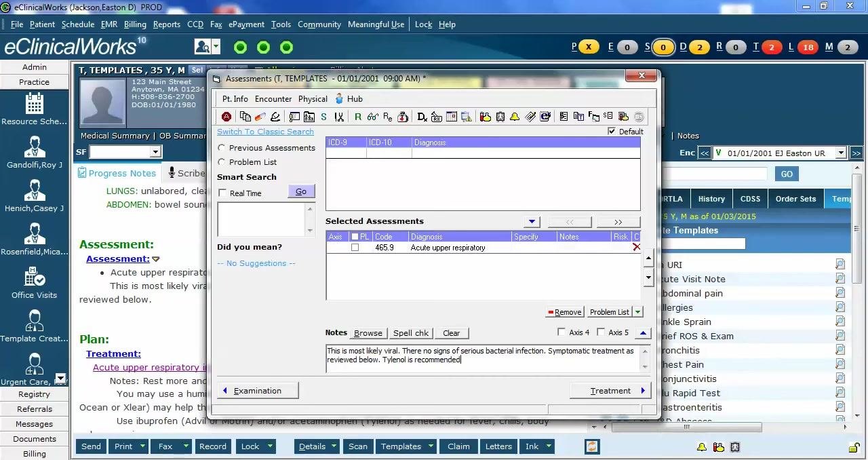This screenshot has height=460, width=868.
Task: Click the green 'R' icon in Assessments toolbar
Action: 358,117
